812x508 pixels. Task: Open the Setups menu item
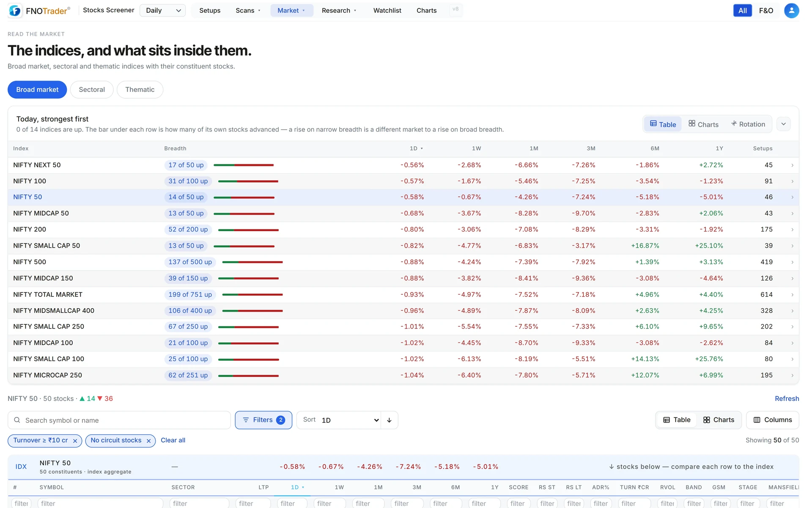(x=210, y=11)
